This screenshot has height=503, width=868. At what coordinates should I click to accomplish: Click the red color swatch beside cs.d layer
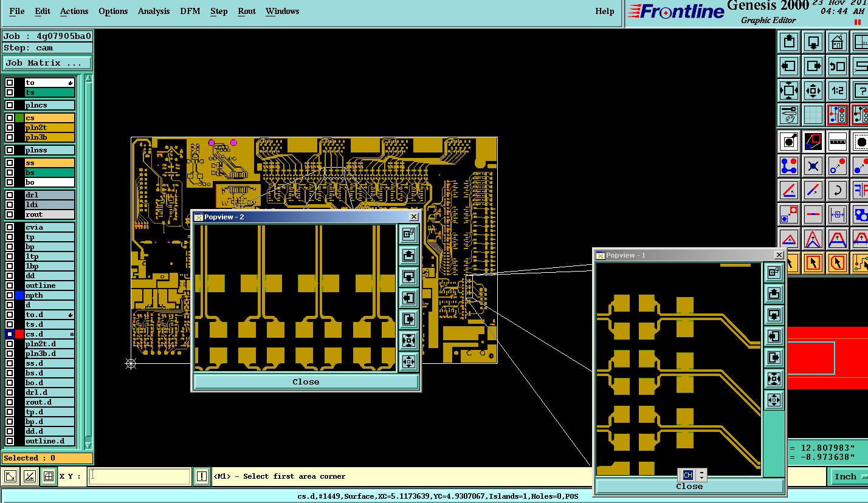click(x=19, y=334)
